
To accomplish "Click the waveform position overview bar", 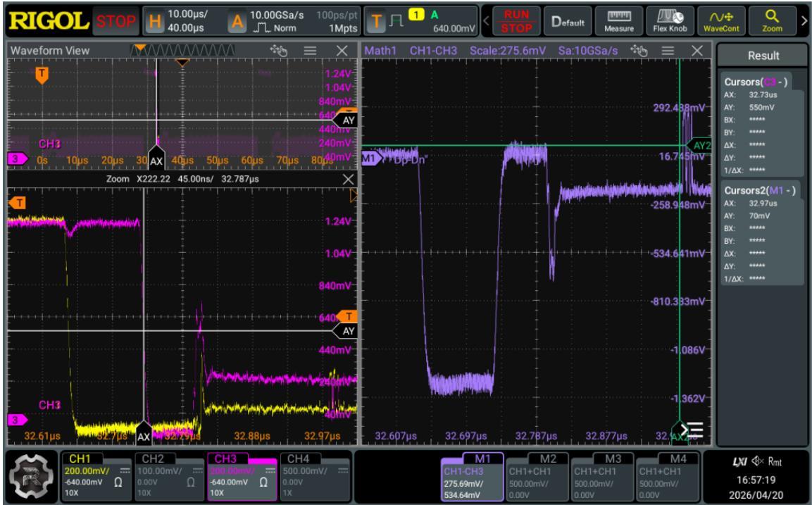I will pyautogui.click(x=182, y=50).
